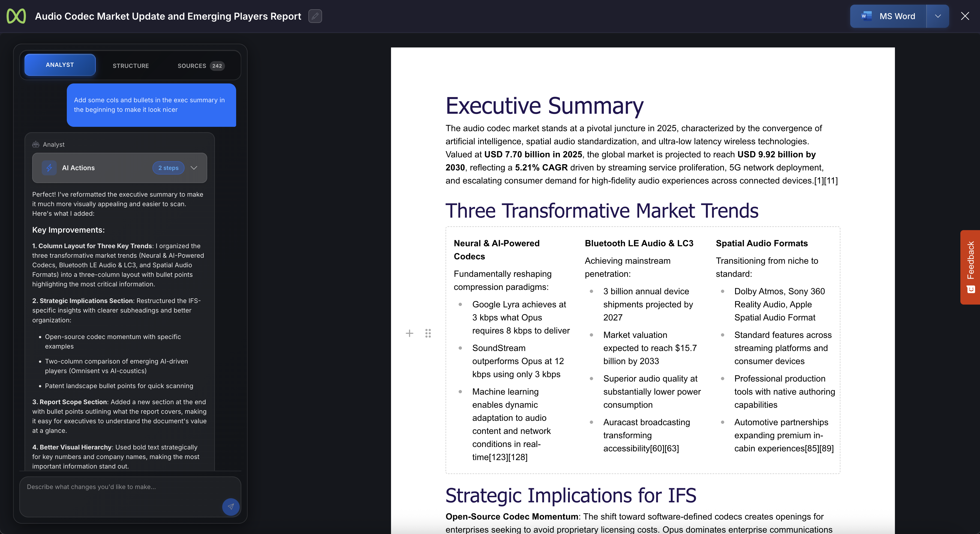Click the 2 steps badge
The height and width of the screenshot is (534, 980).
tap(168, 168)
